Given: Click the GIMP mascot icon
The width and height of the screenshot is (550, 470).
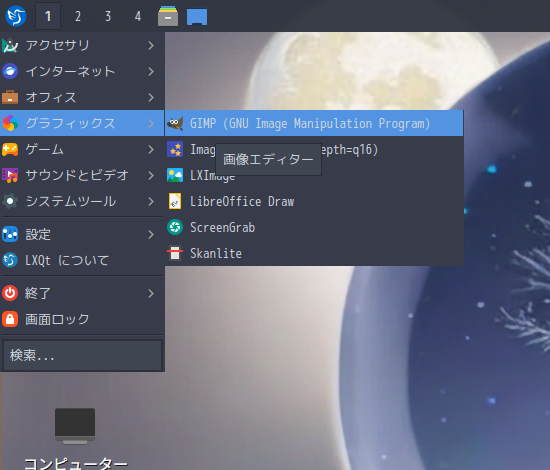Looking at the screenshot, I should coord(175,123).
